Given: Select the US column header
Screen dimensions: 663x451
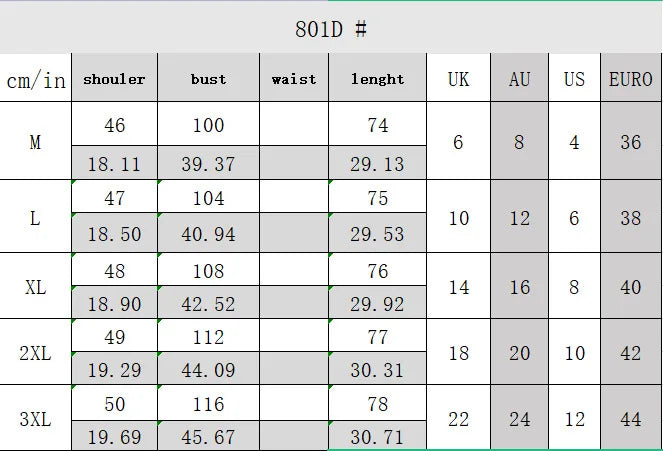Looking at the screenshot, I should (574, 79).
